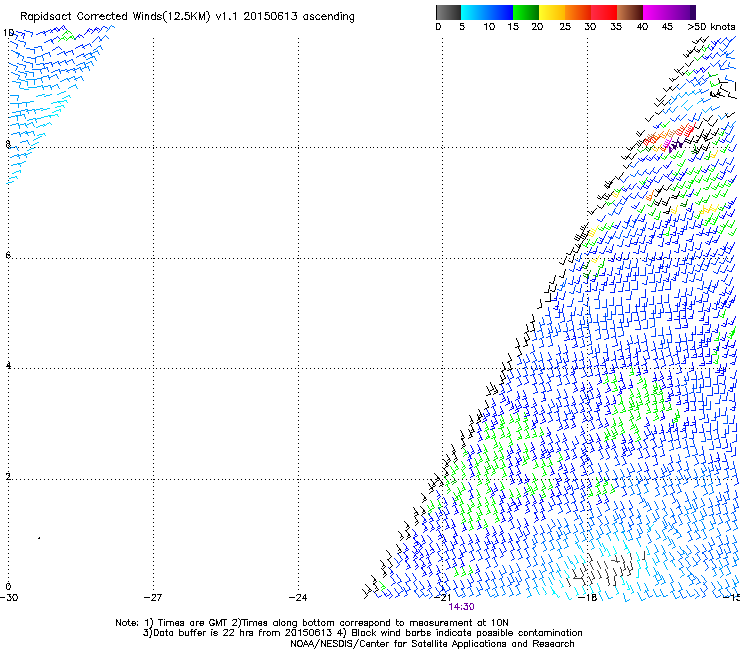Click the '-27' longitude axis label
This screenshot has height=650, width=740.
tap(153, 598)
